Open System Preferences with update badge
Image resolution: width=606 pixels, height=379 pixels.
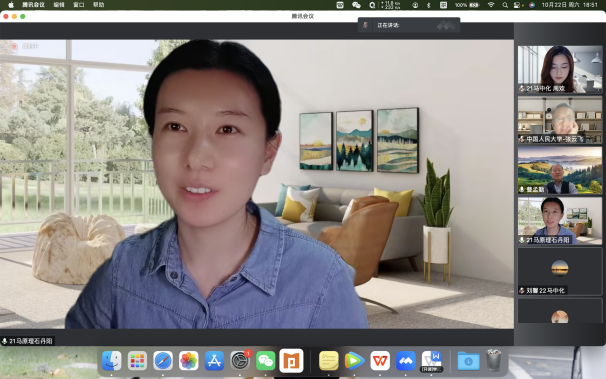click(240, 361)
